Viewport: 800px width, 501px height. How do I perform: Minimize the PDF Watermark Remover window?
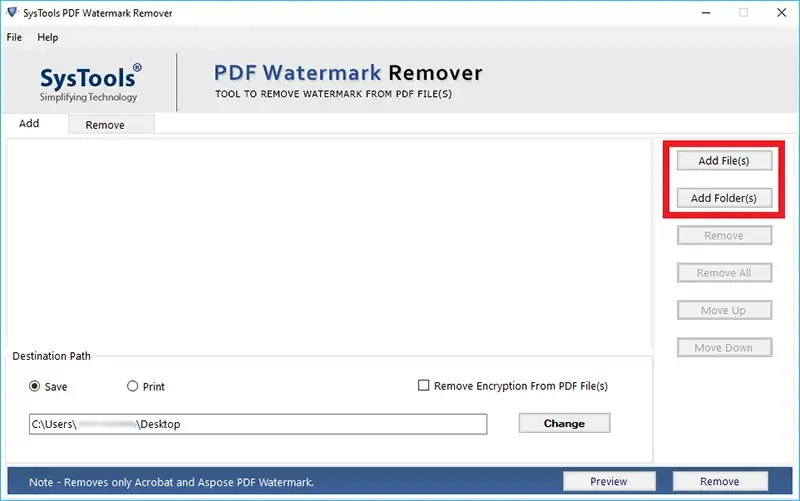pos(706,13)
